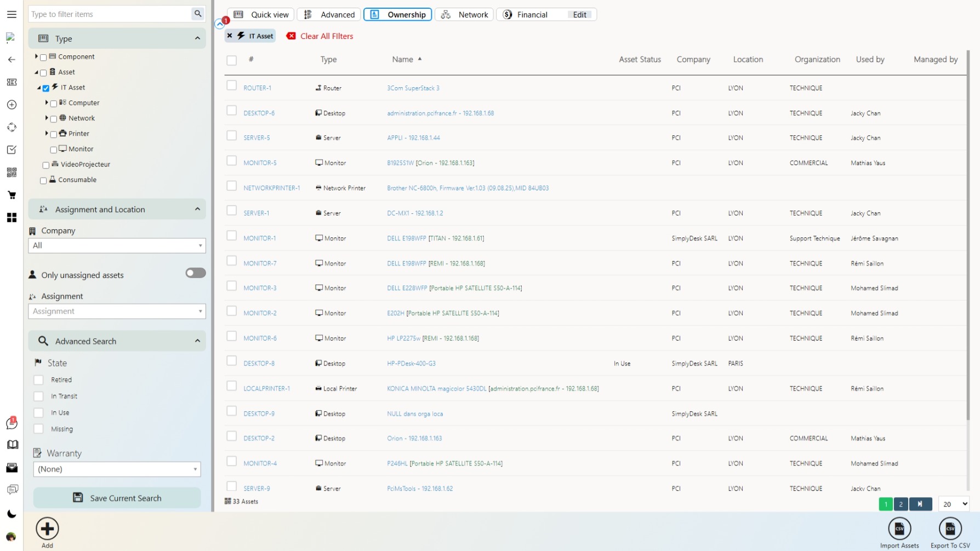Toggle dark mode moon icon
The image size is (980, 551).
pos(12,514)
